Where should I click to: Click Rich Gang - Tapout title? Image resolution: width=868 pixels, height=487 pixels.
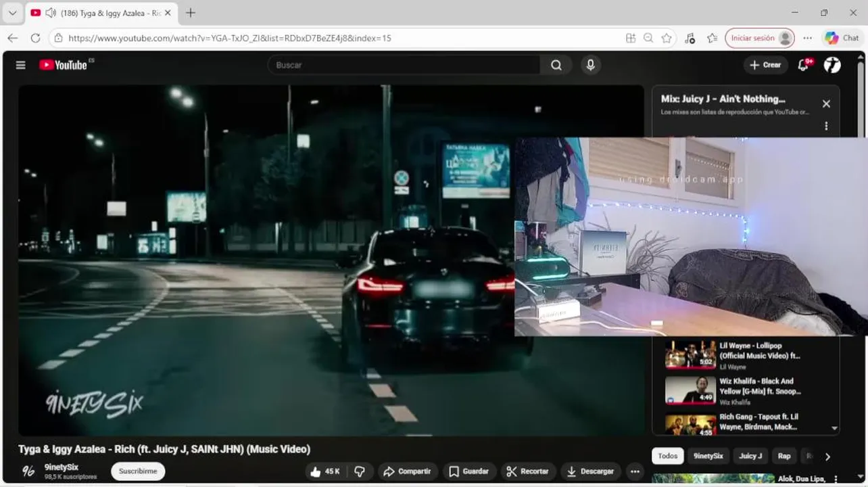pos(759,421)
